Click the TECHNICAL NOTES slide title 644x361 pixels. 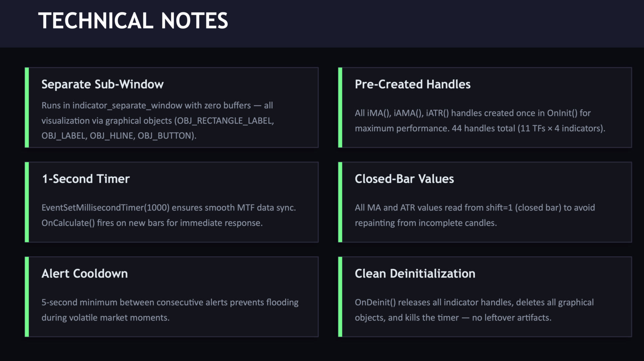tap(133, 21)
